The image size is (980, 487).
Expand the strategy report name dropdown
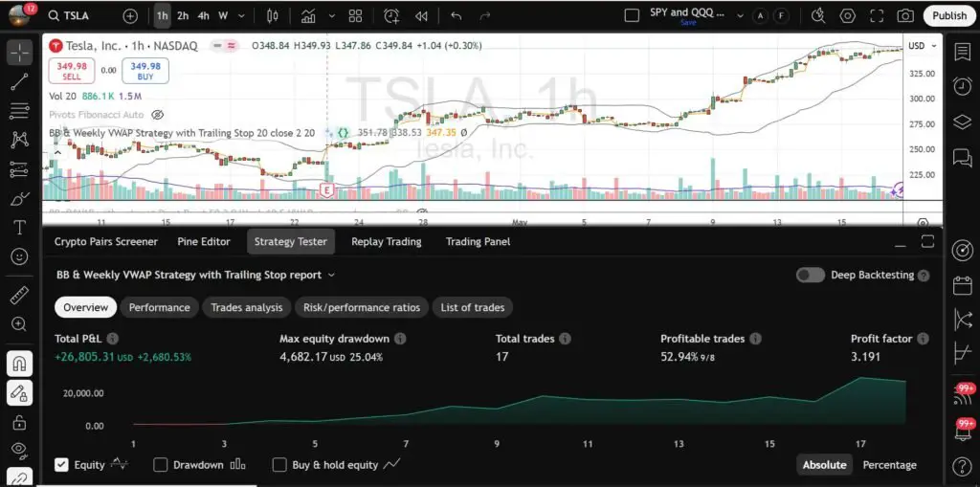331,275
